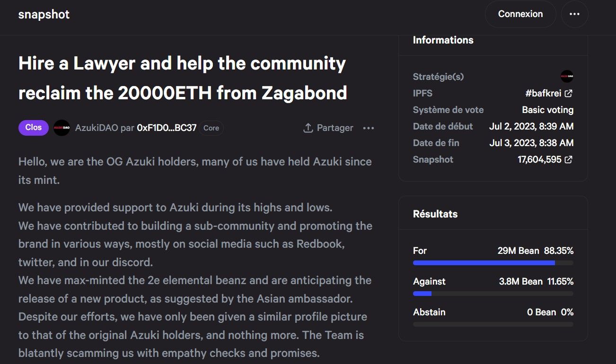The height and width of the screenshot is (364, 616).
Task: Open snapshot block 17,604,595 link
Action: pos(539,159)
